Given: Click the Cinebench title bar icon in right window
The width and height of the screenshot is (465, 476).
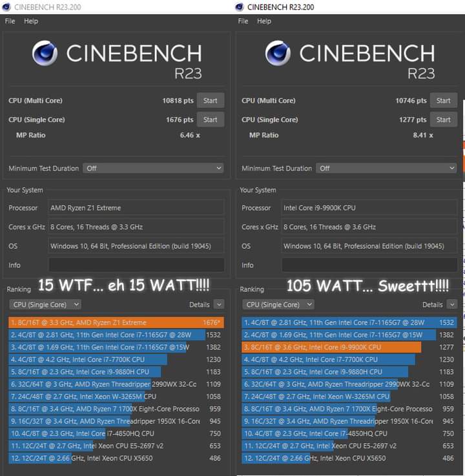Looking at the screenshot, I should [240, 6].
